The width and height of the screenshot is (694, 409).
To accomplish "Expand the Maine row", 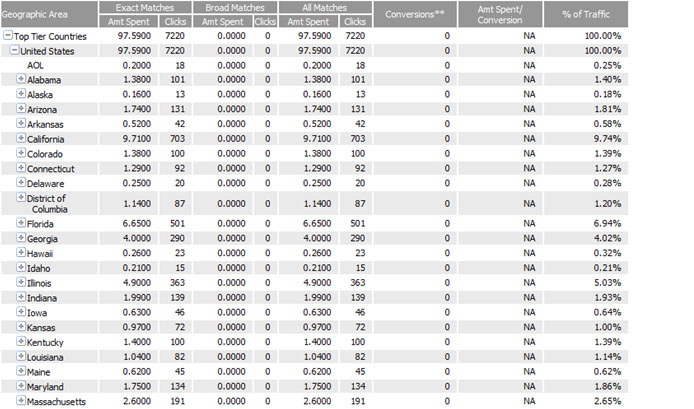I will pos(21,371).
